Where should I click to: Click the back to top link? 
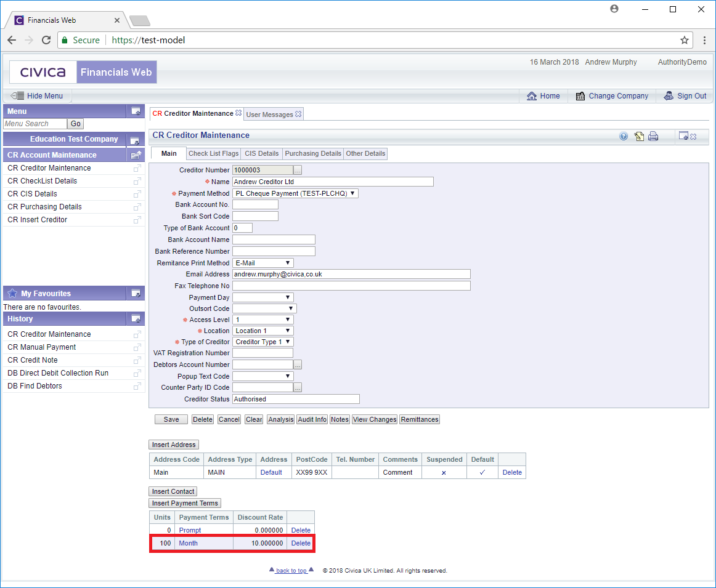[291, 571]
